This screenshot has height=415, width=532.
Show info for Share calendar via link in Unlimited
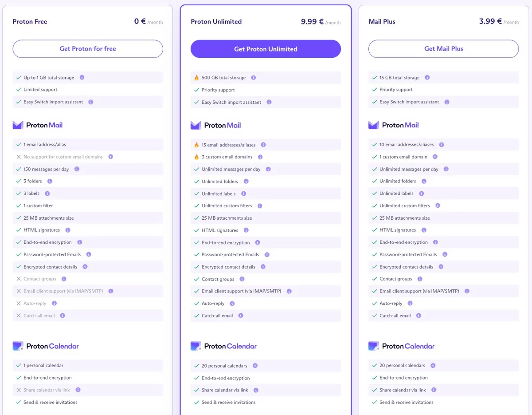[x=256, y=390]
